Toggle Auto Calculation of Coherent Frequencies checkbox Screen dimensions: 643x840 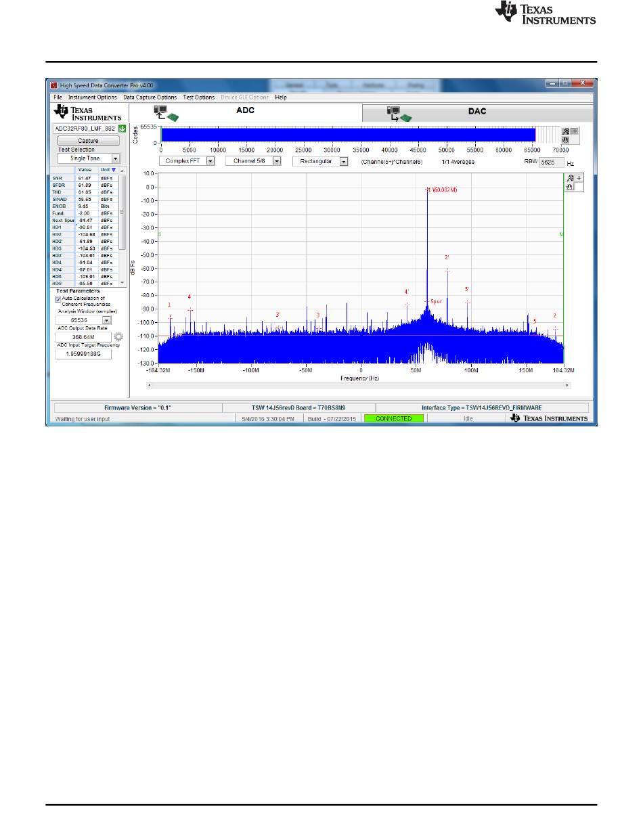(x=57, y=298)
